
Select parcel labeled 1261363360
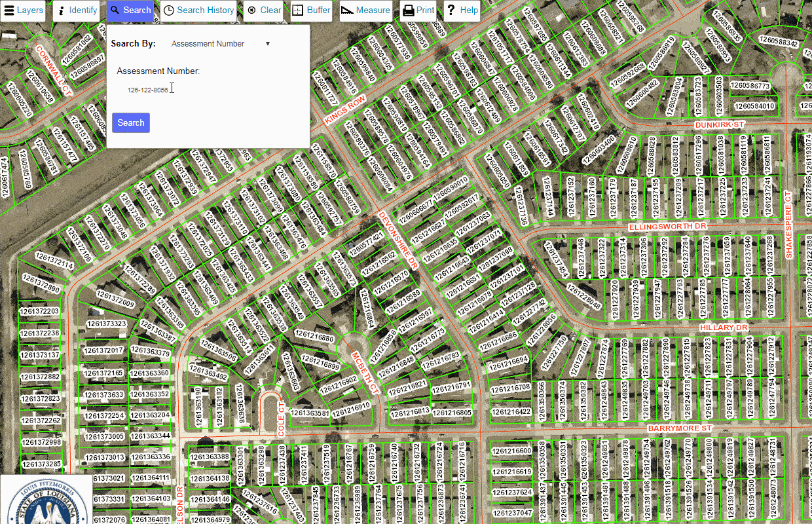[151, 373]
